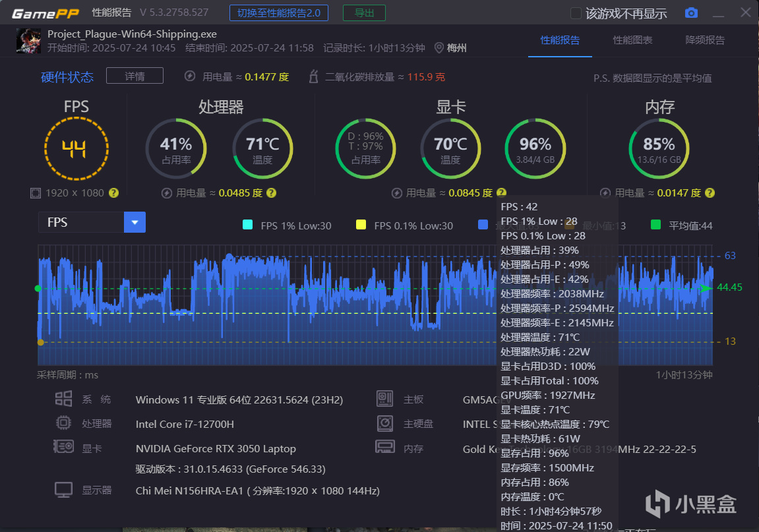This screenshot has width=759, height=532.
Task: Click the 63 maximum value label
Action: pos(730,256)
